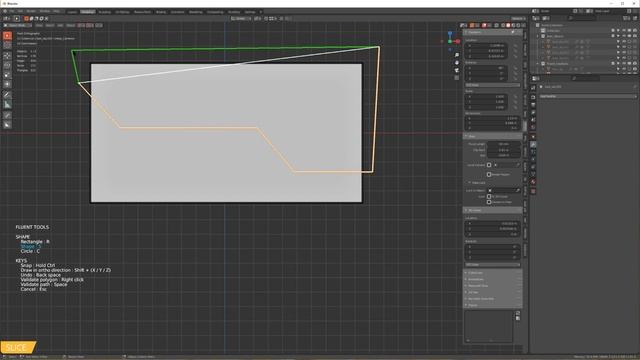Collapse the Transform panel header

pyautogui.click(x=492, y=32)
